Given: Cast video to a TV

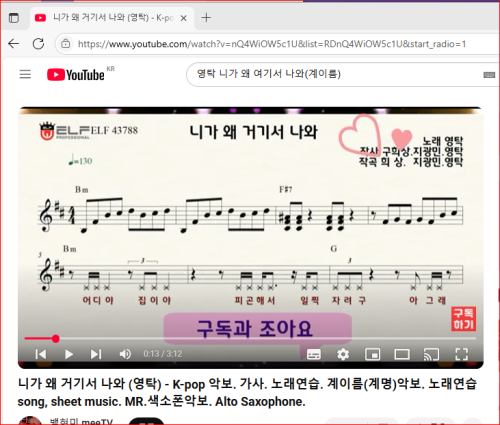Looking at the screenshot, I should pos(431,354).
